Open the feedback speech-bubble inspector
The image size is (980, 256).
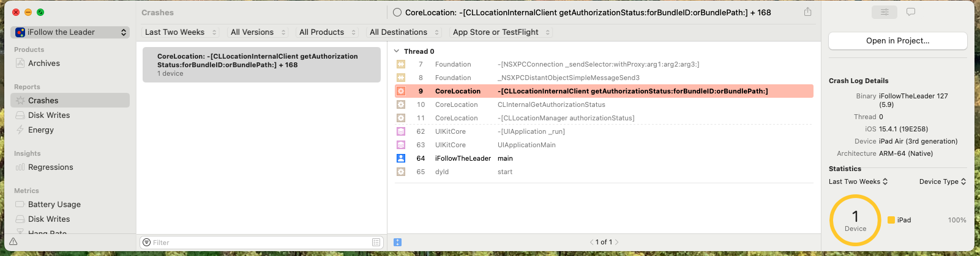pos(911,12)
